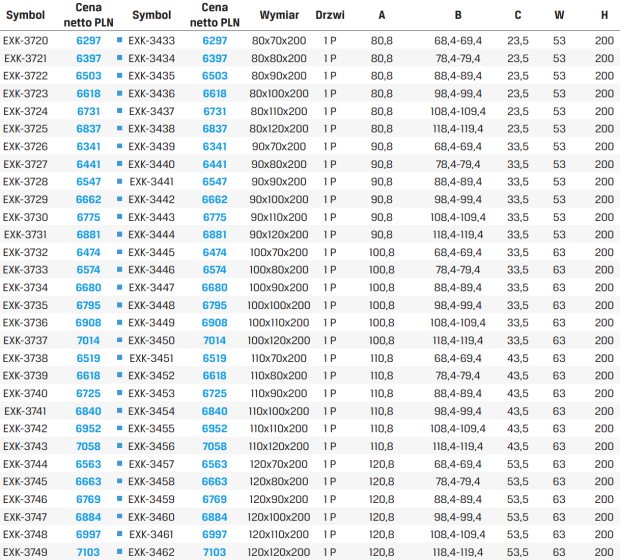Select symbol EXK-3733

pos(25,270)
